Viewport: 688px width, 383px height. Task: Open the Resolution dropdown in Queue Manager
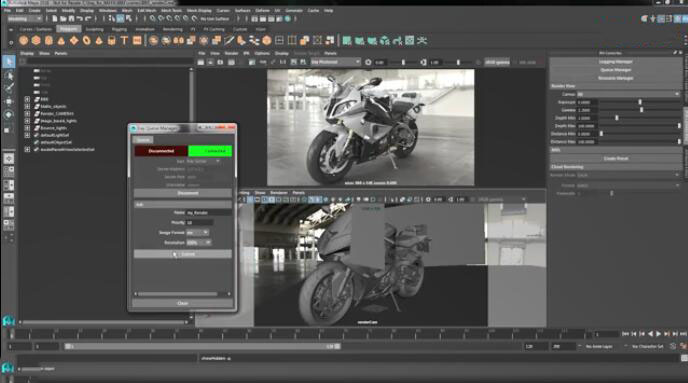199,243
